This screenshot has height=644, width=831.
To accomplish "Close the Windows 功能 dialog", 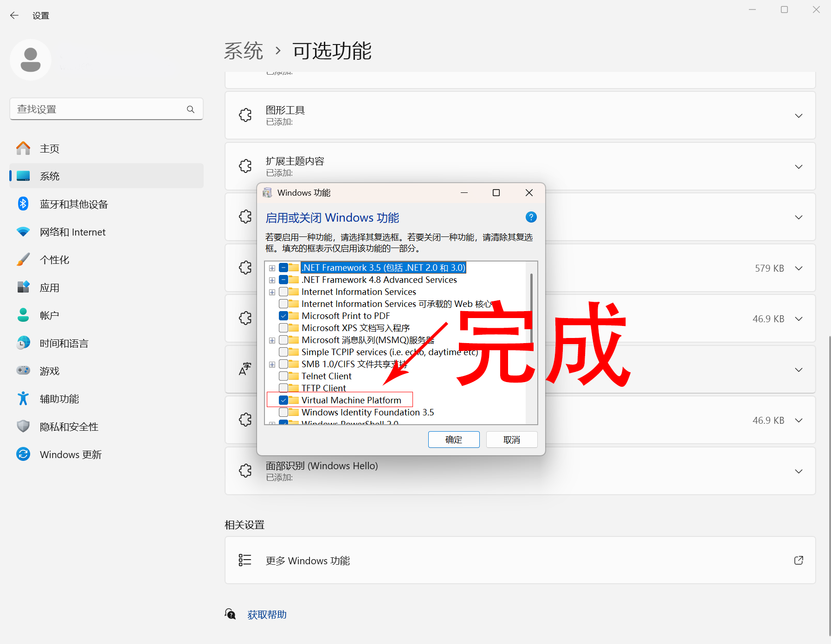I will pos(529,193).
